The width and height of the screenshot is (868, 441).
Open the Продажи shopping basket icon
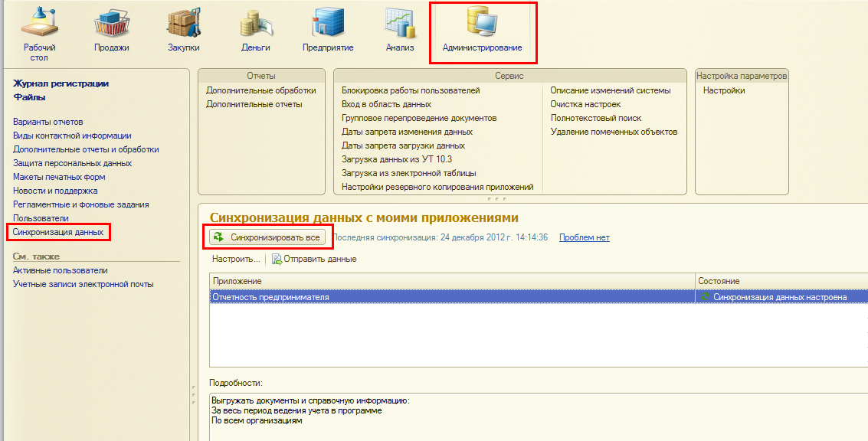pos(111,23)
